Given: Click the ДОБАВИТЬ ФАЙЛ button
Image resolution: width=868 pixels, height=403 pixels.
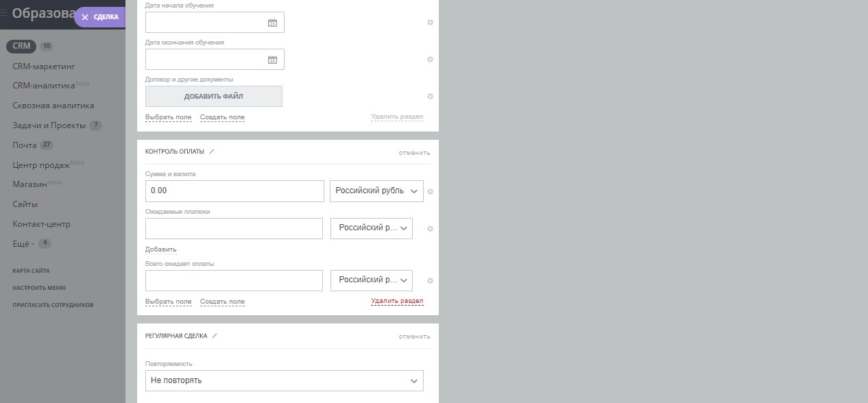Looking at the screenshot, I should [x=214, y=97].
